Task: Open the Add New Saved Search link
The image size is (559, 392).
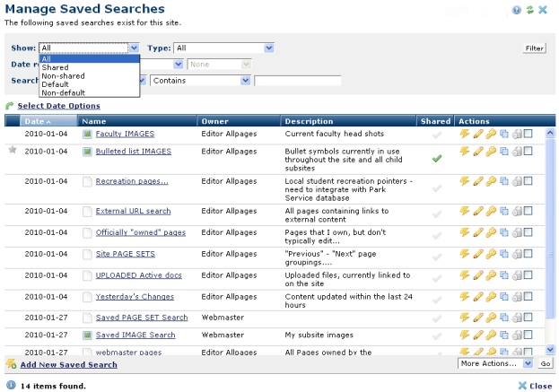Action: (68, 365)
